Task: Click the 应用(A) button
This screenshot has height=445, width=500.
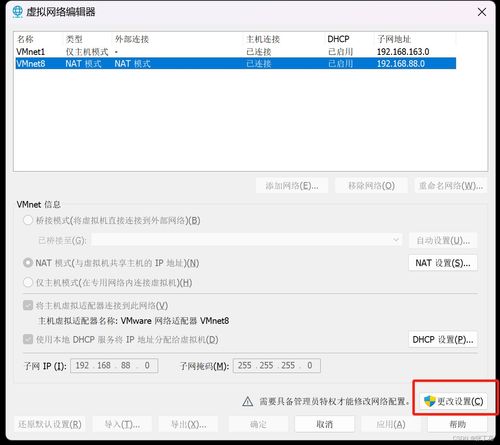Action: click(391, 424)
